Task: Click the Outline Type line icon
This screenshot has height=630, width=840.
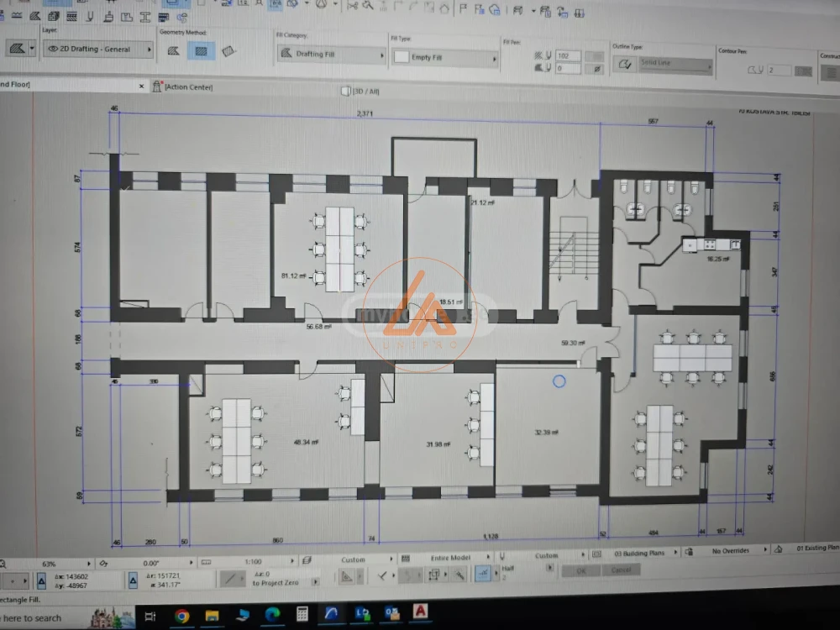Action: [x=624, y=65]
